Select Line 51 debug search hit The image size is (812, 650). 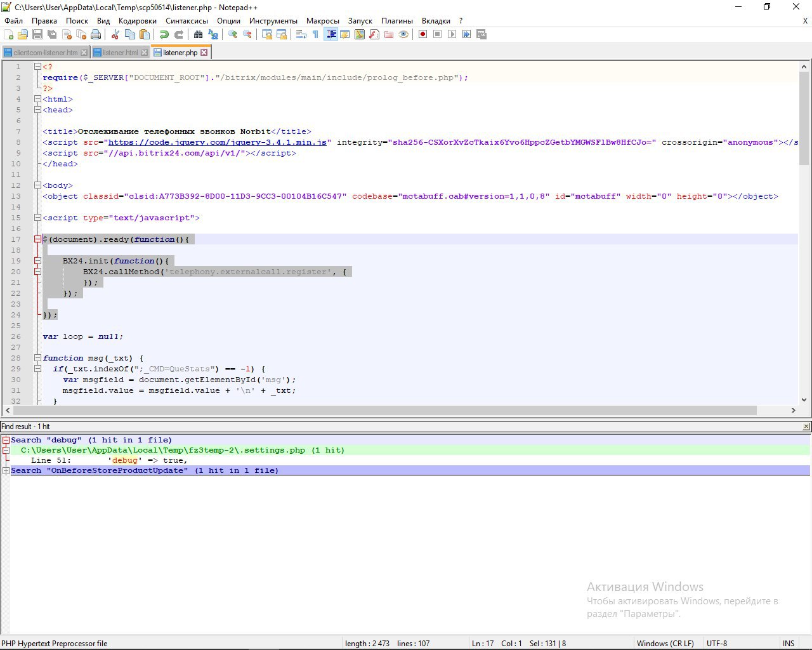[109, 460]
